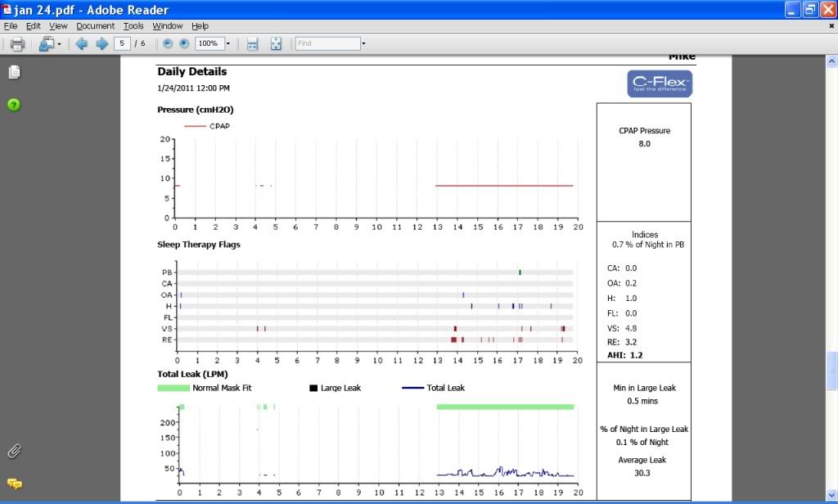
Task: Click the fit one full page icon
Action: (x=276, y=43)
